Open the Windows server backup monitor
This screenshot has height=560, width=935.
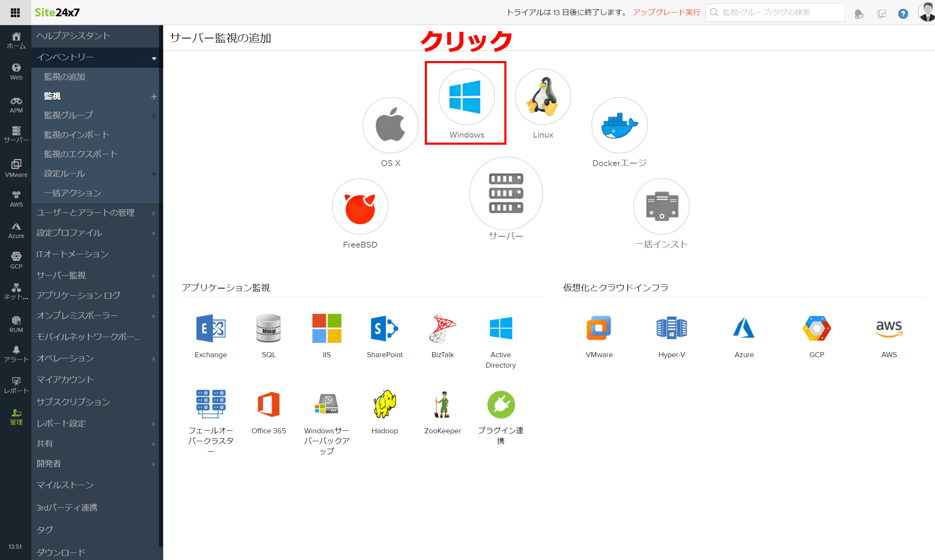click(x=327, y=404)
